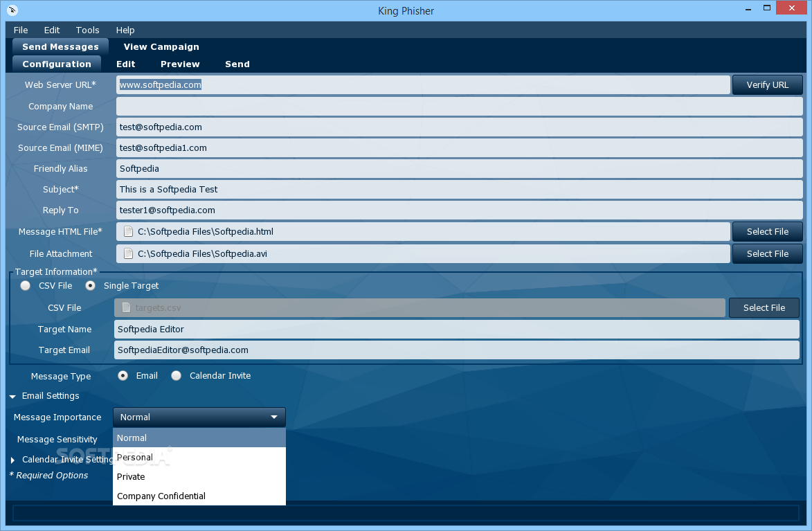This screenshot has height=531, width=812.
Task: Open the Preview sub-tab
Action: pos(180,64)
